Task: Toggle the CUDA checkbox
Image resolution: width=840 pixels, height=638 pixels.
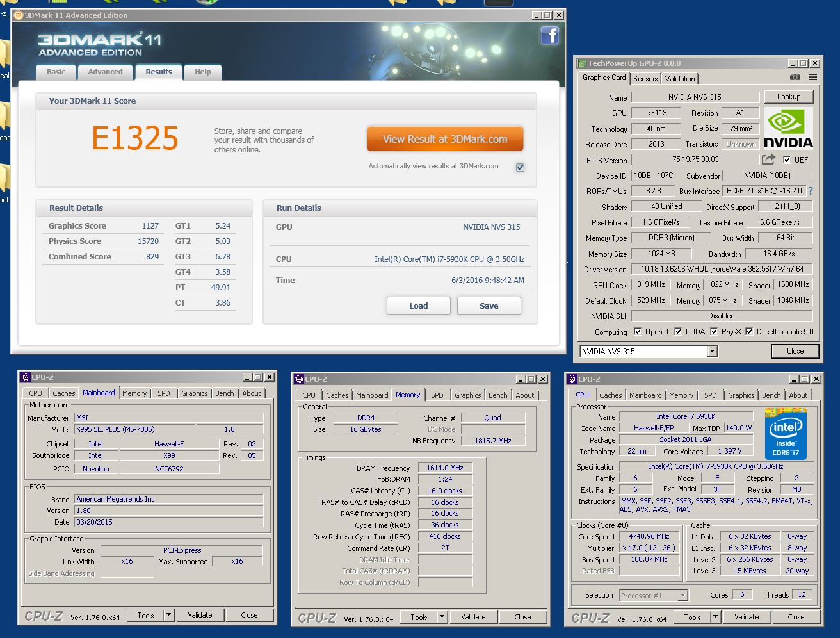Action: [x=678, y=332]
